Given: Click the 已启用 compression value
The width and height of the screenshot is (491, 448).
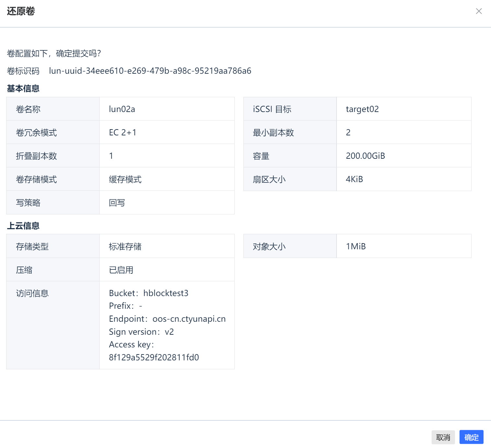Looking at the screenshot, I should point(121,270).
